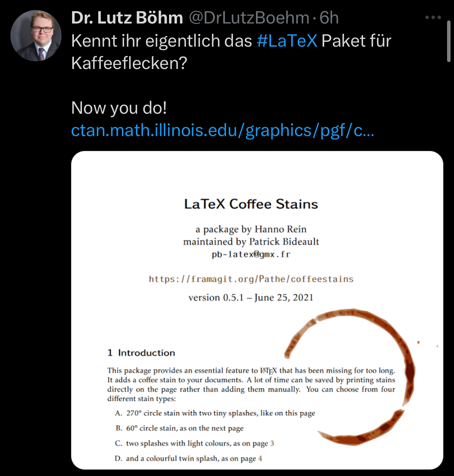Image resolution: width=454 pixels, height=476 pixels.
Task: Click the framagit.org coffeestains URL
Action: (x=251, y=279)
